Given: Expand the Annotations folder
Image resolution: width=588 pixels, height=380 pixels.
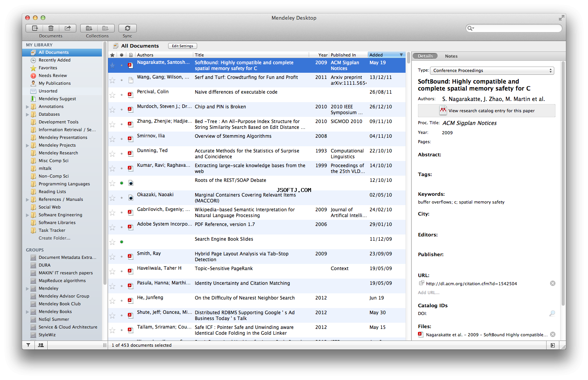Looking at the screenshot, I should tap(28, 106).
